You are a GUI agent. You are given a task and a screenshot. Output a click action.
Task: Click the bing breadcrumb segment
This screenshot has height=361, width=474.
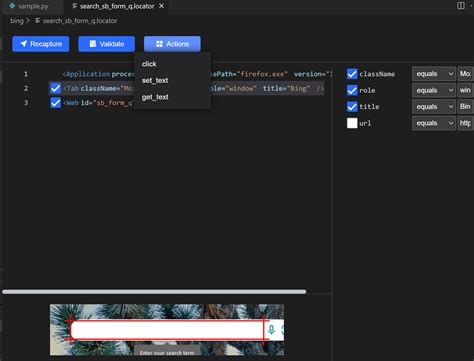[x=17, y=21]
